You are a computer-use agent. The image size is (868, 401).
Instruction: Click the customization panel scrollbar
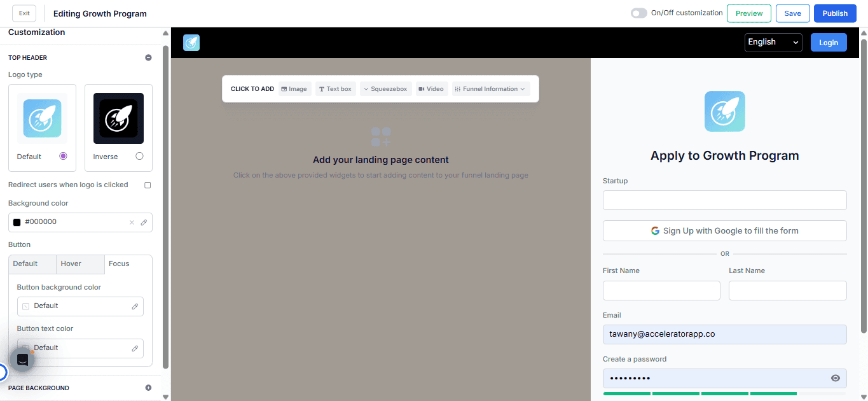(x=166, y=207)
